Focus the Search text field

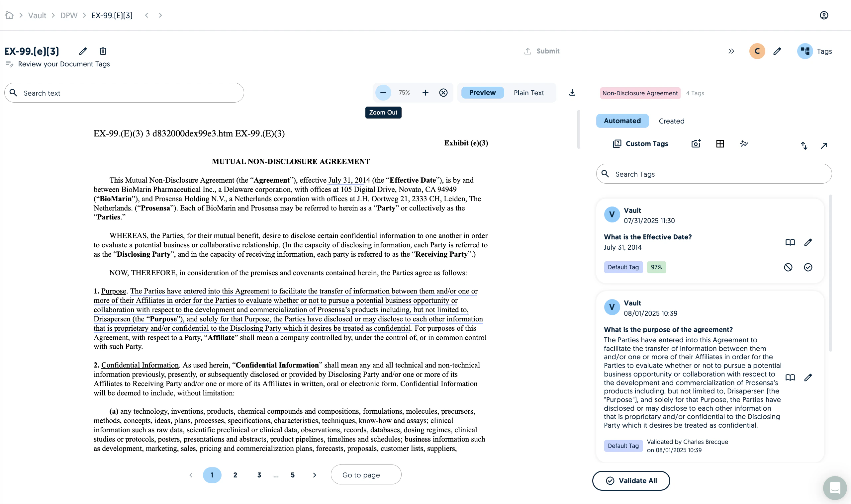click(x=124, y=93)
